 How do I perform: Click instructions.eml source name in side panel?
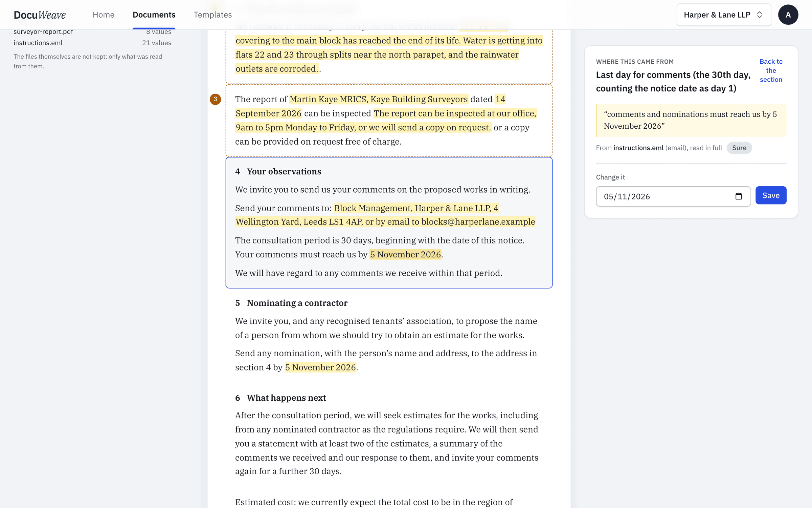(x=638, y=148)
